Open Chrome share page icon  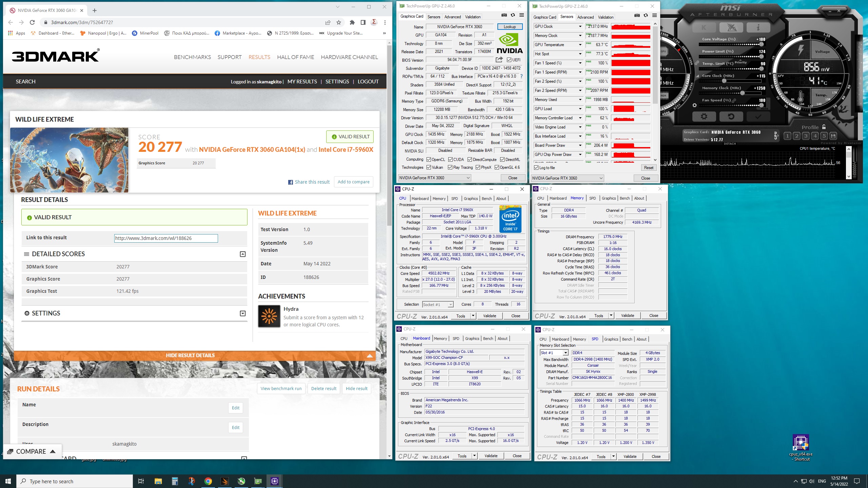click(328, 22)
